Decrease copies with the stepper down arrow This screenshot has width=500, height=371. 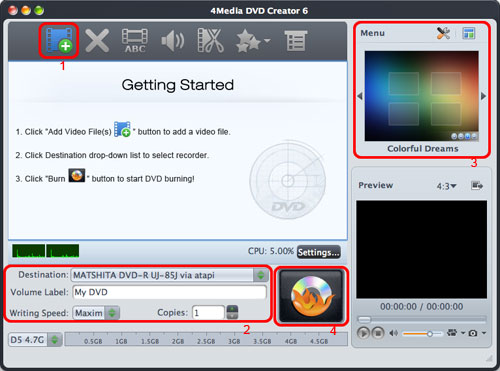(232, 316)
